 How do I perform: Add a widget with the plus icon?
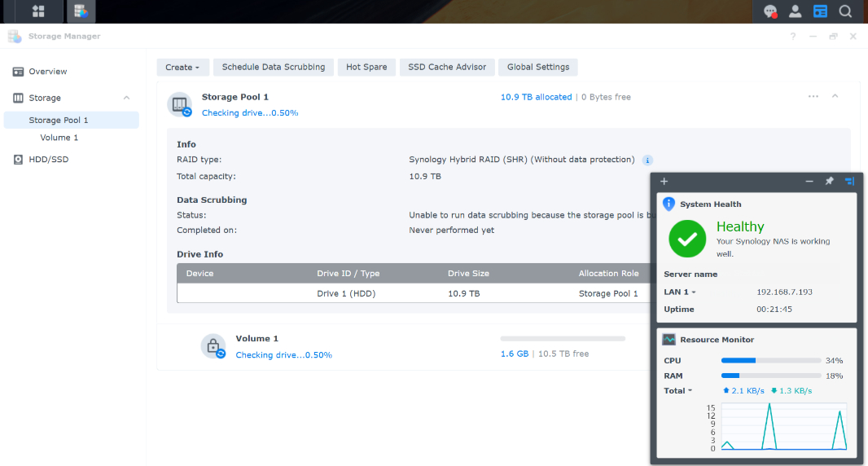pos(664,182)
